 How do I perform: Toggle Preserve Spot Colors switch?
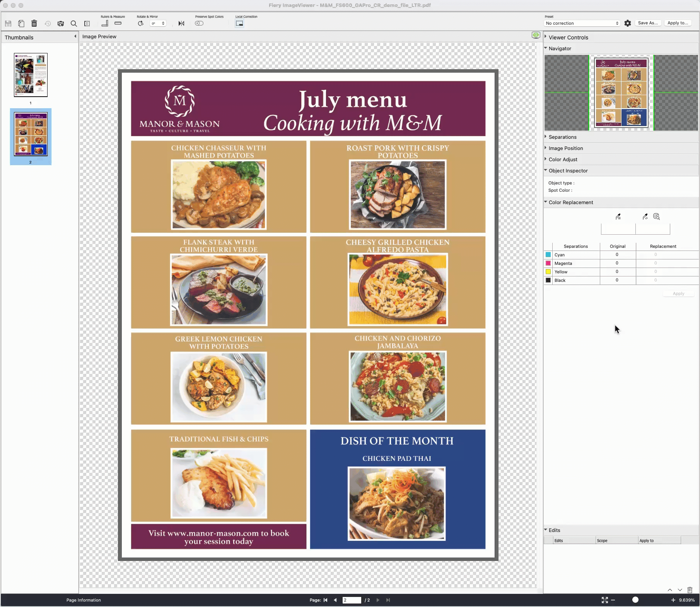coord(199,23)
